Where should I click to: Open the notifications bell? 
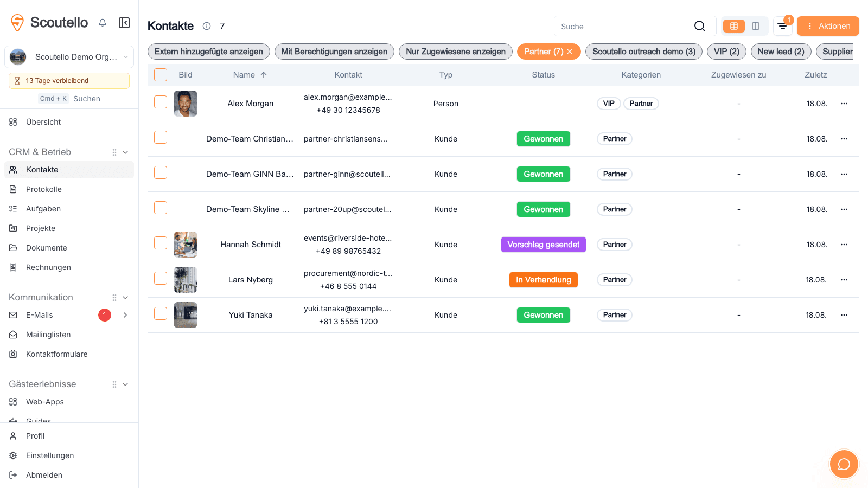[x=103, y=23]
